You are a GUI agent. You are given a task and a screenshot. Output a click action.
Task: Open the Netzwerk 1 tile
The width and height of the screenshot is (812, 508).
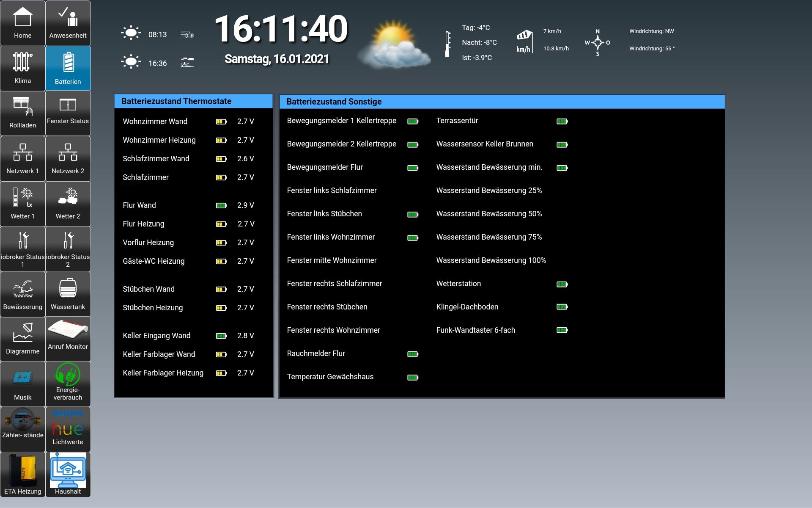[22, 159]
